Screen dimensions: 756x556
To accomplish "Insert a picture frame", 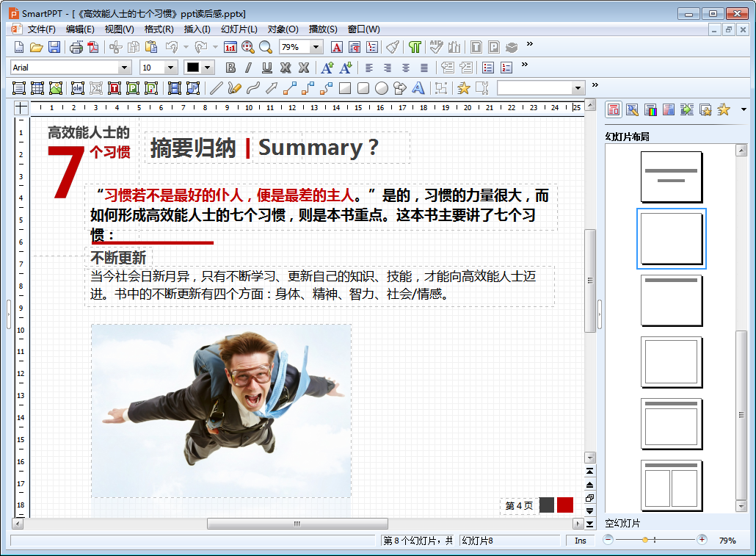I will [56, 88].
